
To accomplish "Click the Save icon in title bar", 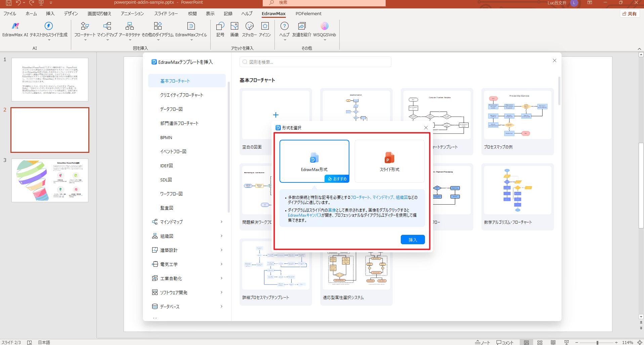I will (x=9, y=3).
